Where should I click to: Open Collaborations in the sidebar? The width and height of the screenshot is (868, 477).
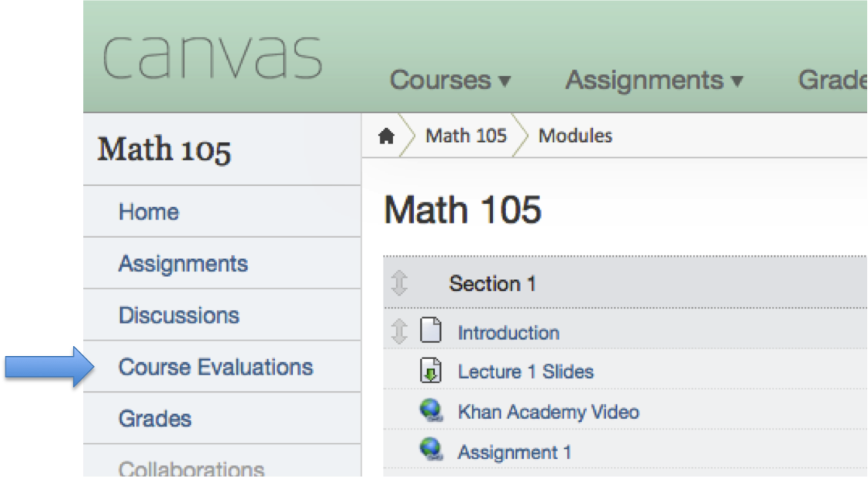pos(191,468)
